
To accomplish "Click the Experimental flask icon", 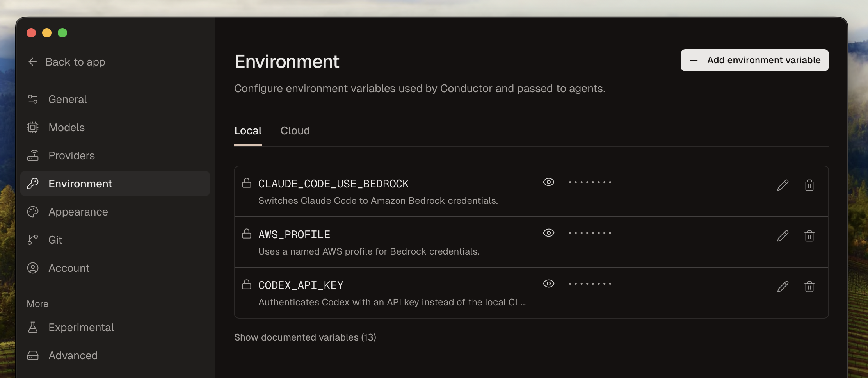I will (33, 327).
